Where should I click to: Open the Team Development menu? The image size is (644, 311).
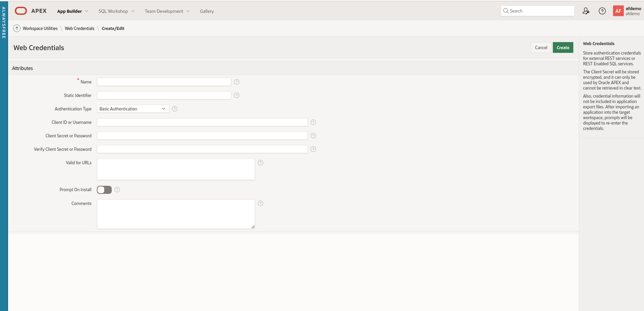click(167, 11)
